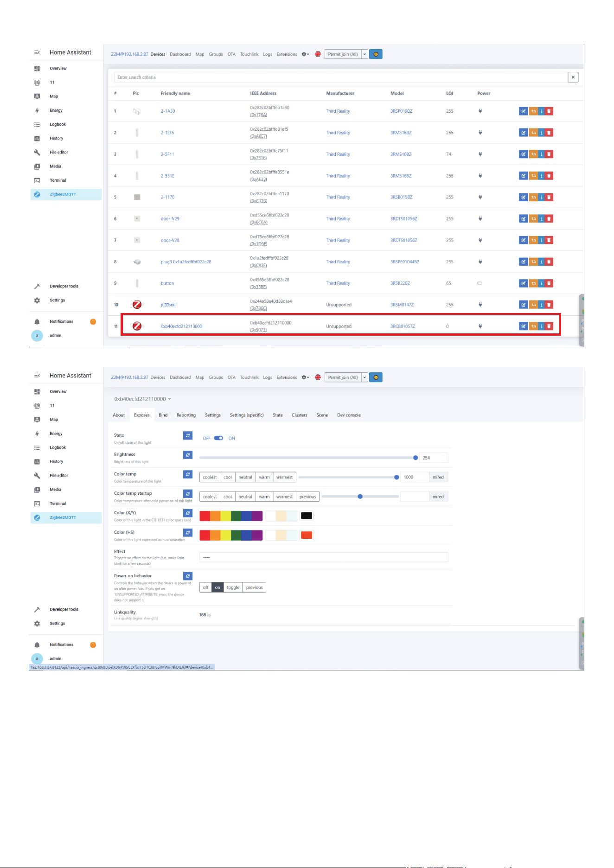Screen dimensions: 614x868
Task: Switch to the Reporting tab
Action: 186,415
